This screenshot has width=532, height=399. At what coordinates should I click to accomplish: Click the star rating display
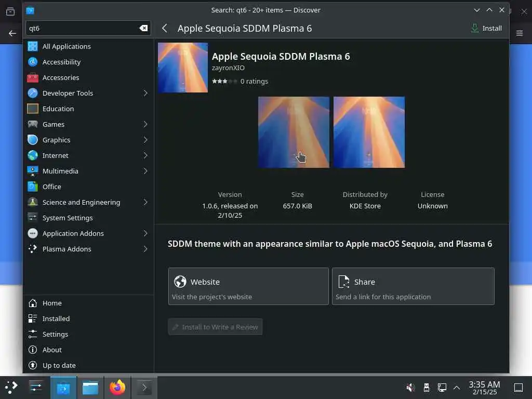[x=224, y=81]
